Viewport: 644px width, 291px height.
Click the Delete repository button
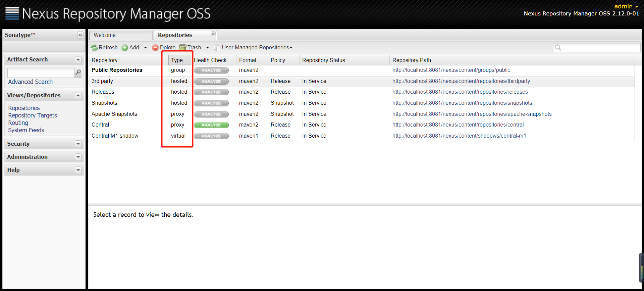(x=164, y=48)
